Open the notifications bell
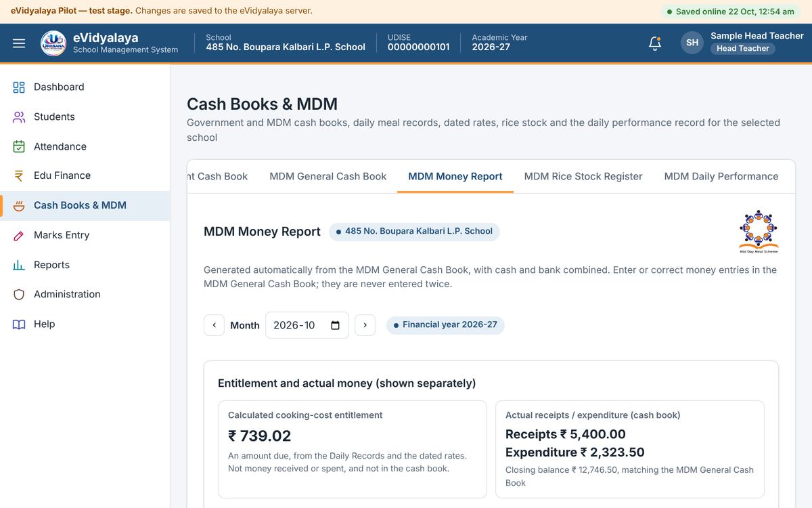This screenshot has width=812, height=508. [654, 43]
